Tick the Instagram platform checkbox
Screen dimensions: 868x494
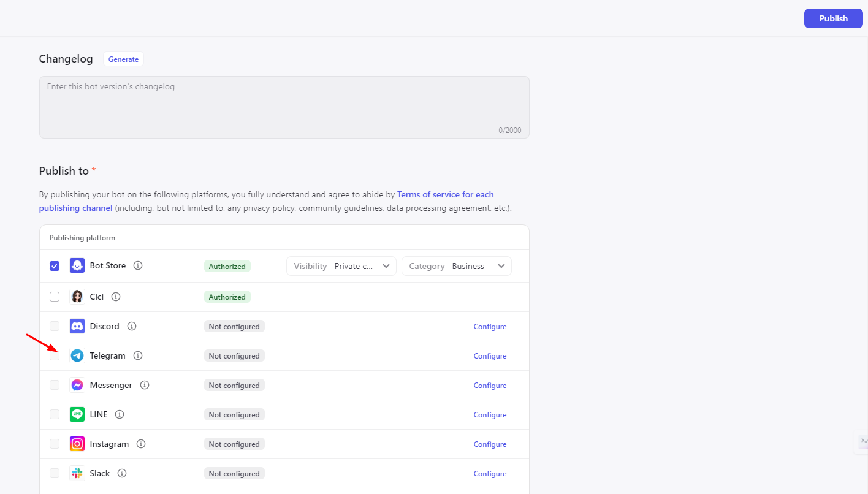[55, 444]
